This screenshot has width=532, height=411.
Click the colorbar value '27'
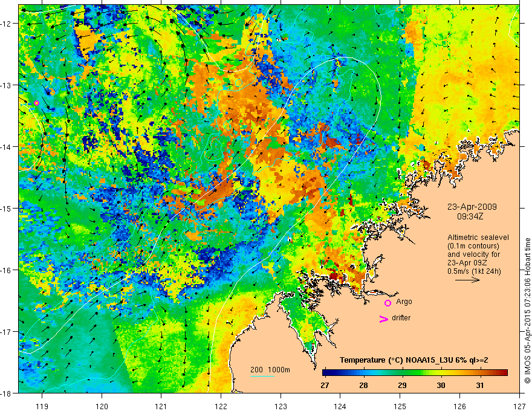[x=325, y=386]
